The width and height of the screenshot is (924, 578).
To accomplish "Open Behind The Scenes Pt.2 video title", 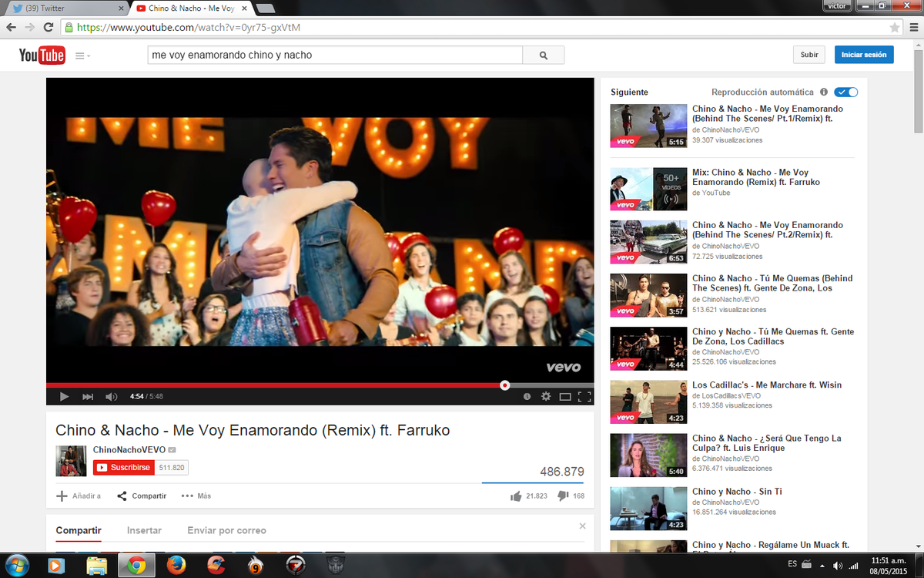I will click(768, 230).
